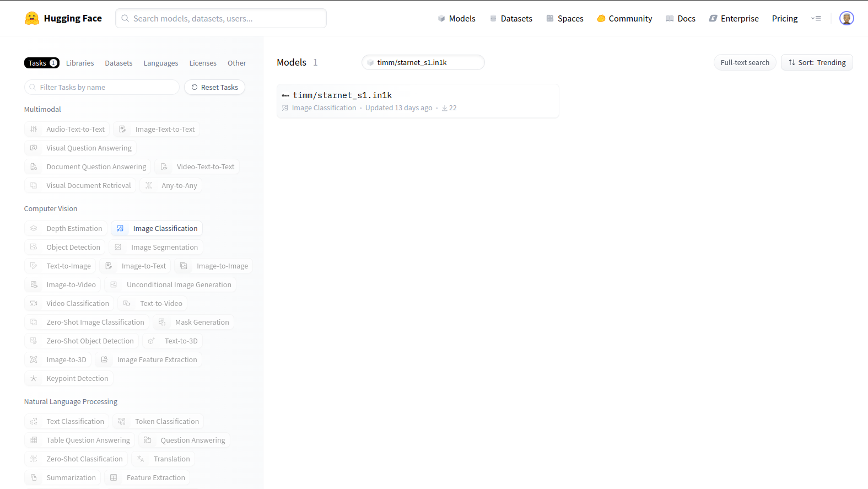Toggle Visual Document Retrieval filter
This screenshot has width=868, height=489.
pyautogui.click(x=80, y=185)
